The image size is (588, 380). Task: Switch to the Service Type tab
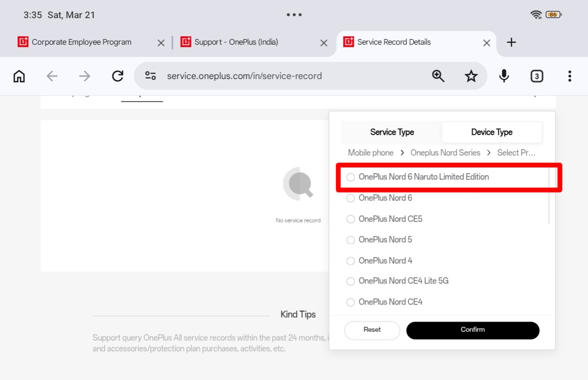point(392,132)
